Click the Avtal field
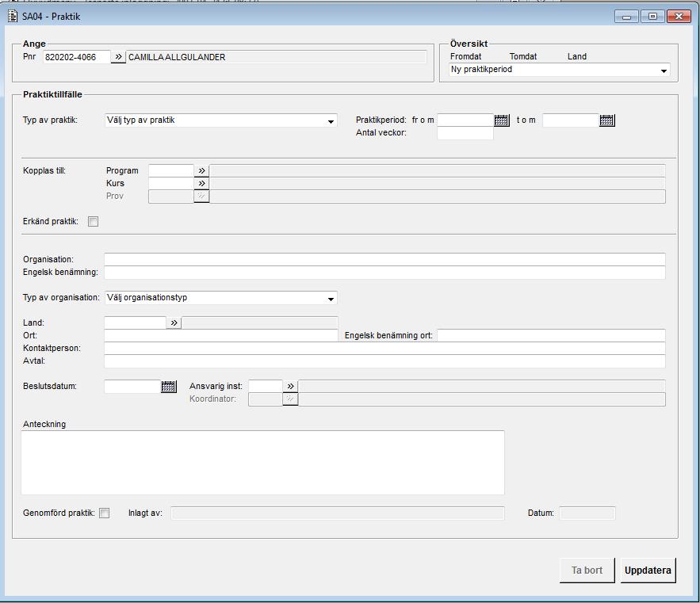Image resolution: width=700 pixels, height=603 pixels. click(x=384, y=361)
